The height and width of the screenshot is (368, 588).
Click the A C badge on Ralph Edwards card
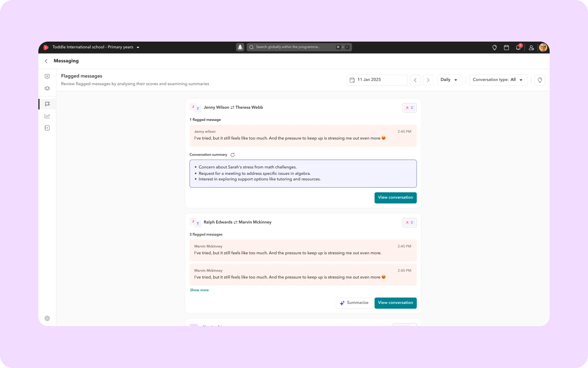pos(410,222)
